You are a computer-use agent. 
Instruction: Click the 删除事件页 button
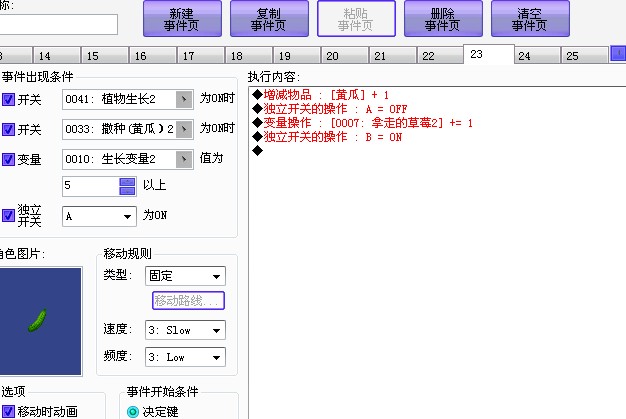pyautogui.click(x=443, y=19)
